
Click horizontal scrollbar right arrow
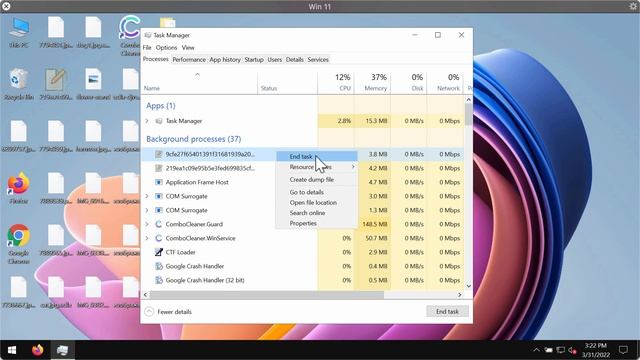click(460, 295)
